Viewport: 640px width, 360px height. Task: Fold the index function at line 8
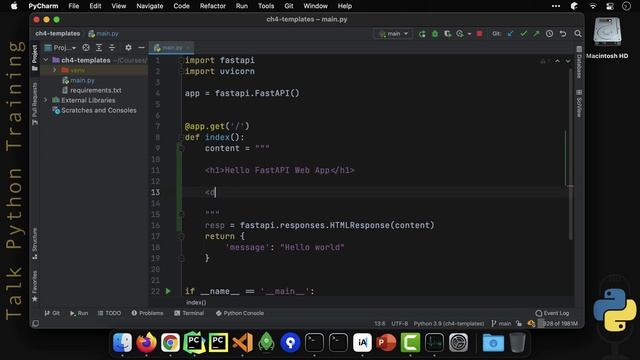[181, 138]
